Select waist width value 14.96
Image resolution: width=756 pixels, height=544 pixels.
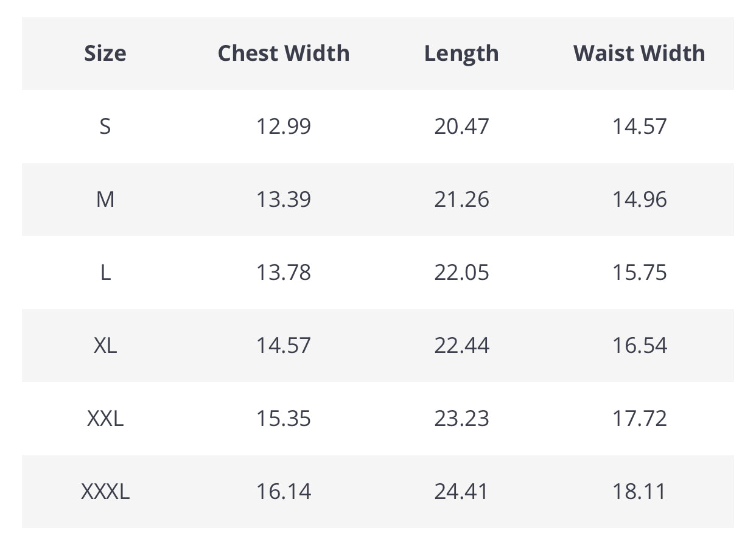point(639,200)
